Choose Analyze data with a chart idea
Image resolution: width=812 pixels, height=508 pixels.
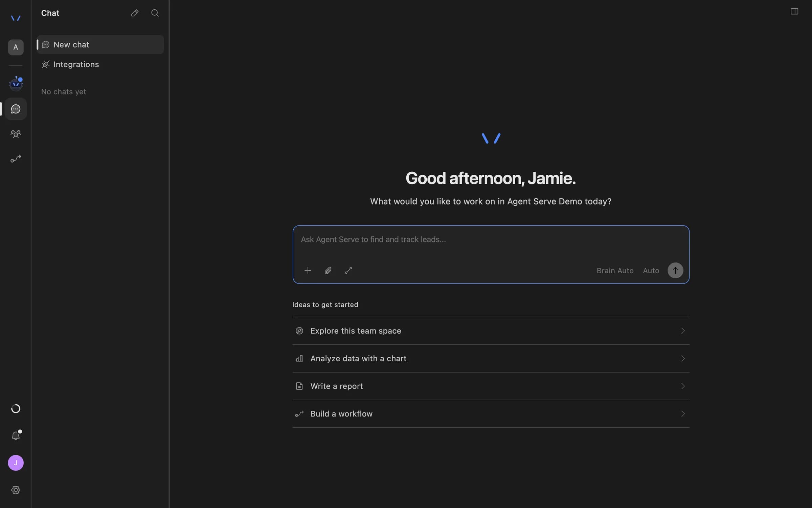point(491,359)
